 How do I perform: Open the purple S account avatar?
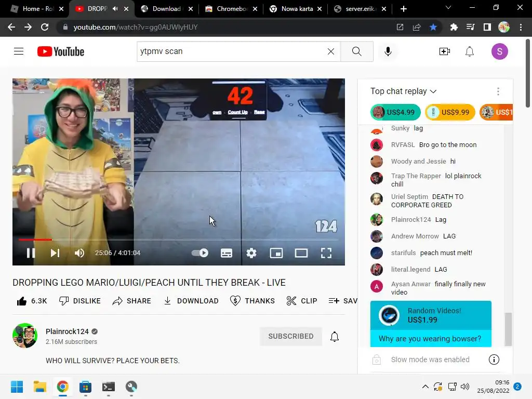[x=499, y=51]
